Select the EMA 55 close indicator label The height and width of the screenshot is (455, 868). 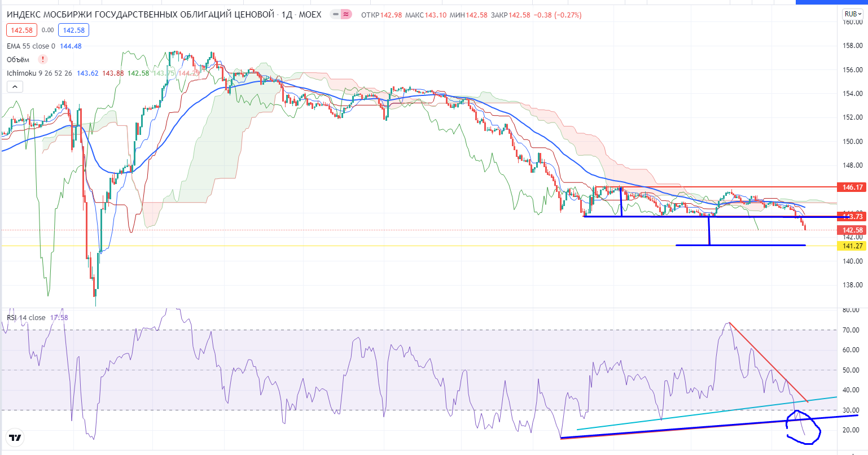pyautogui.click(x=31, y=46)
